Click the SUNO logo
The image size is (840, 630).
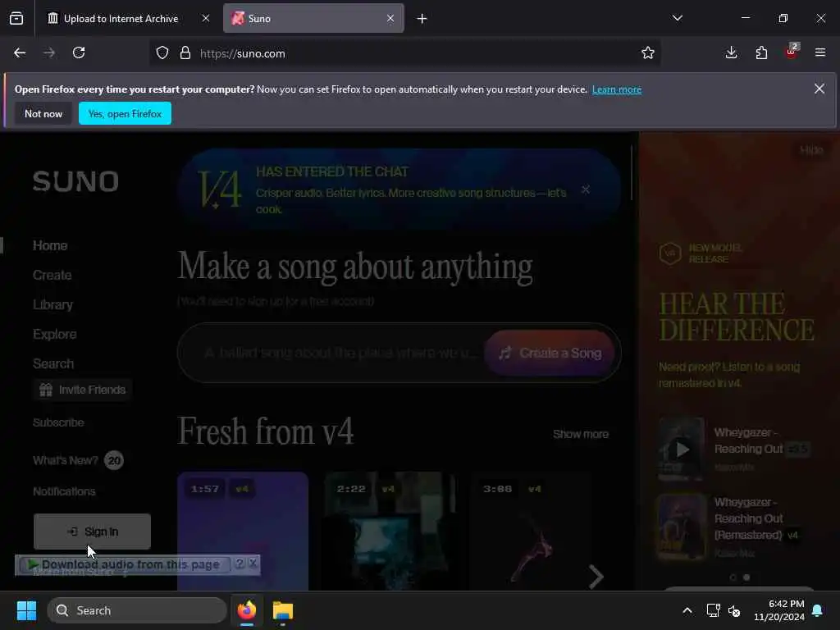click(x=75, y=181)
